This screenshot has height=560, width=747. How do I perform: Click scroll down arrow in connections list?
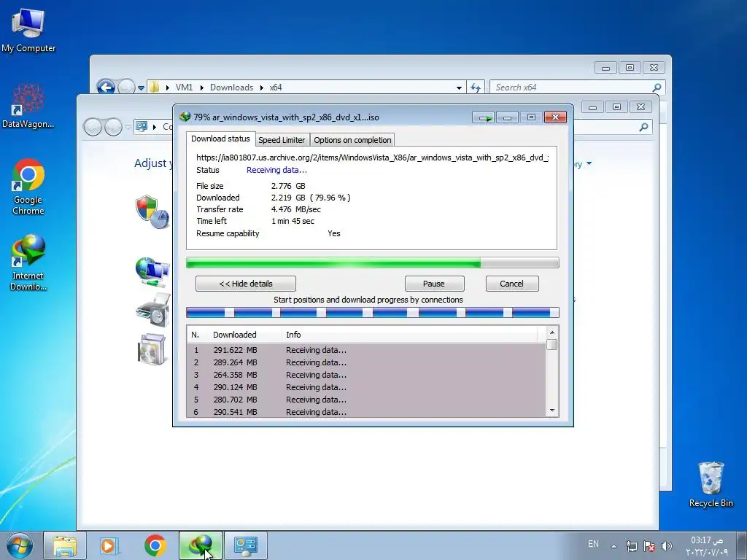click(x=552, y=411)
